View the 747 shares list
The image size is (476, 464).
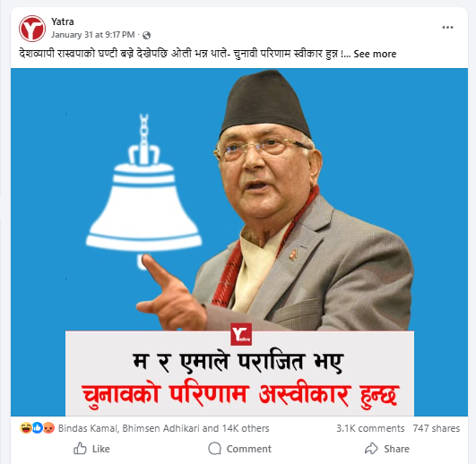[x=437, y=428]
